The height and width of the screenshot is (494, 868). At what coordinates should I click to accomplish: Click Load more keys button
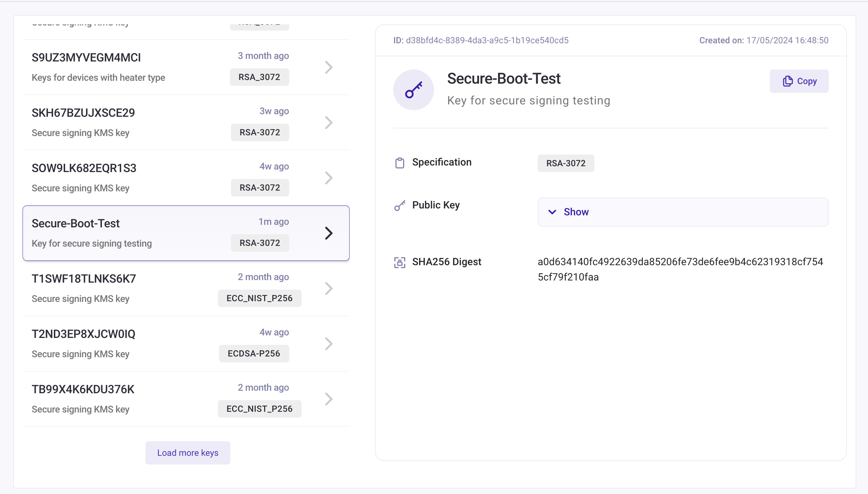[188, 453]
